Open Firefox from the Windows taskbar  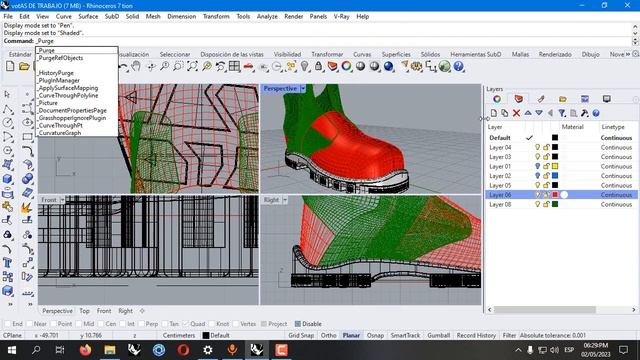click(85, 350)
